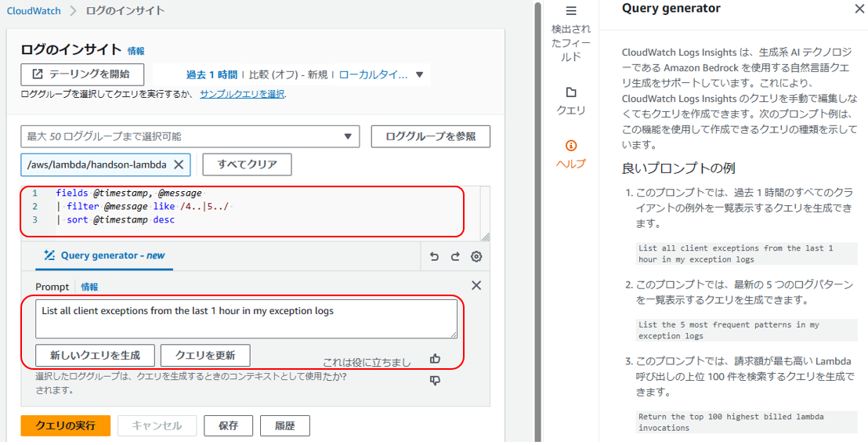This screenshot has height=445, width=868.
Task: Click the redo arrow icon in Query generator
Action: (455, 257)
